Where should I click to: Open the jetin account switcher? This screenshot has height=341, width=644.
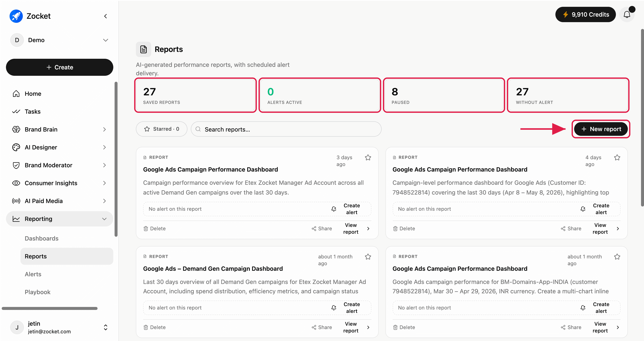(x=105, y=327)
